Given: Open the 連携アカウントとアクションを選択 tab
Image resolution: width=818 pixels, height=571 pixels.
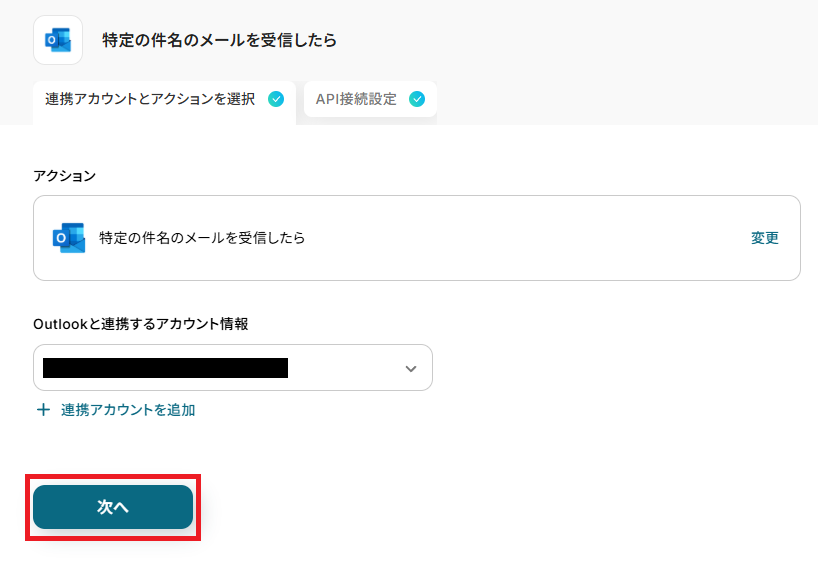Looking at the screenshot, I should coord(150,100).
